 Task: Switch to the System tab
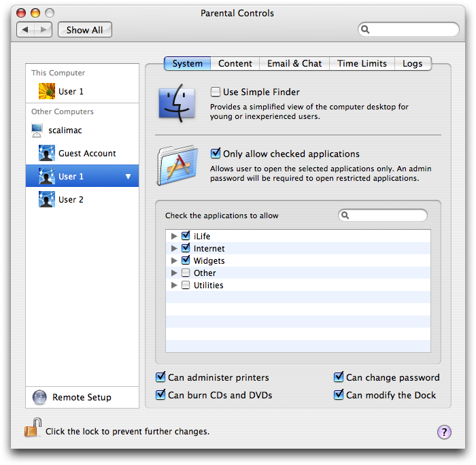click(187, 63)
